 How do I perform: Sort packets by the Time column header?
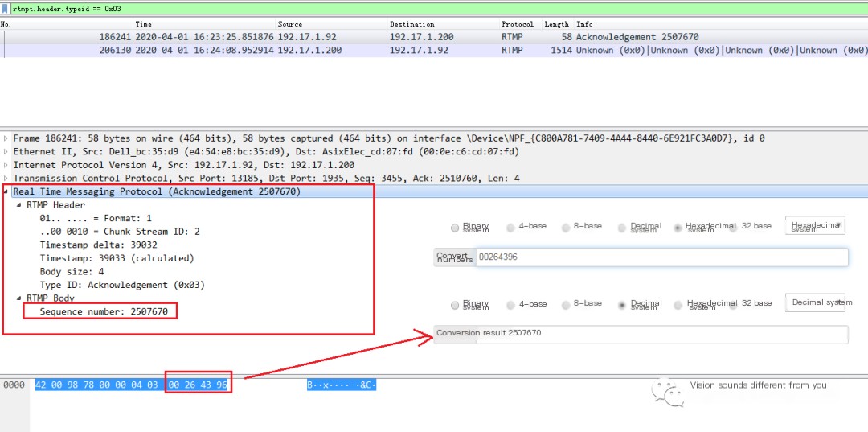(x=143, y=24)
